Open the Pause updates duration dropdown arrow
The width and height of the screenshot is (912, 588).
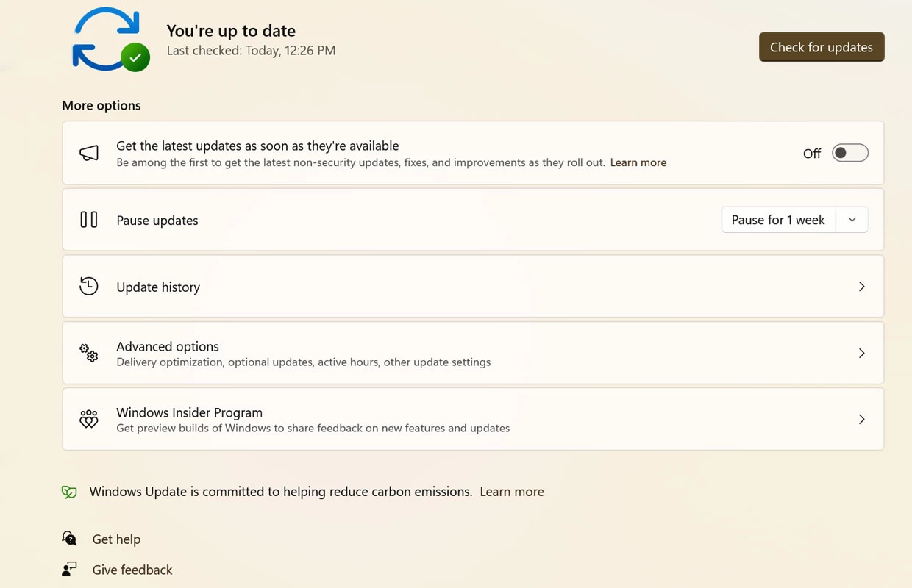point(852,220)
